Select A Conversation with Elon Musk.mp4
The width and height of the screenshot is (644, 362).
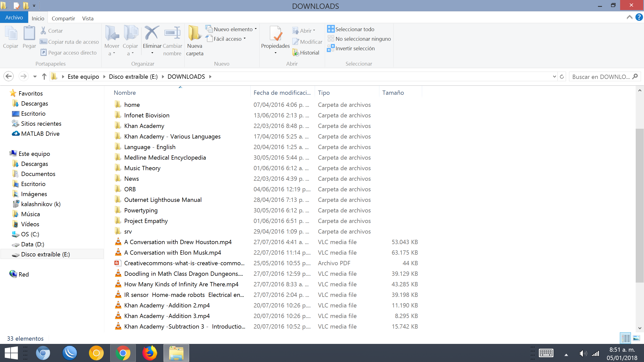173,252
